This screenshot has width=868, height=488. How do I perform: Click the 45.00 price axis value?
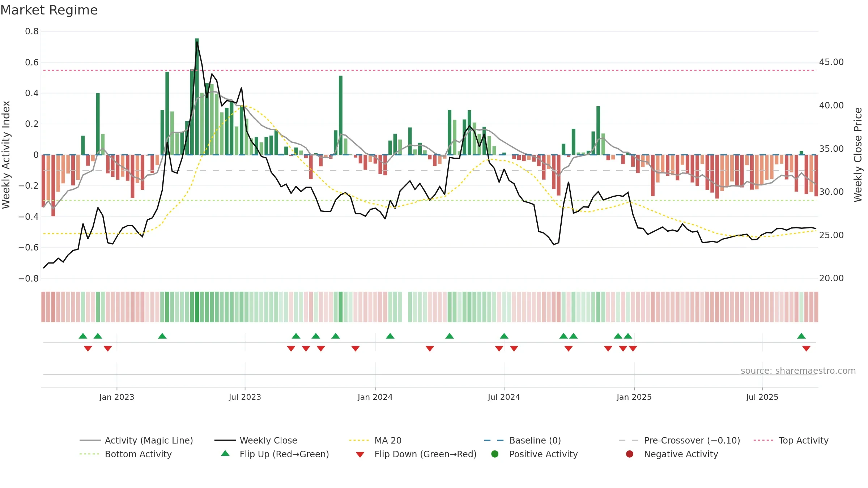click(x=831, y=62)
